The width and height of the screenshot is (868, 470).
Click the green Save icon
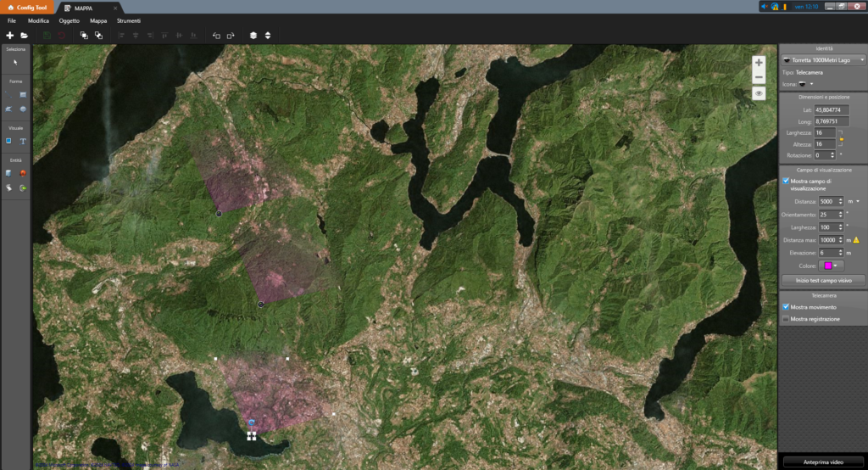tap(47, 36)
